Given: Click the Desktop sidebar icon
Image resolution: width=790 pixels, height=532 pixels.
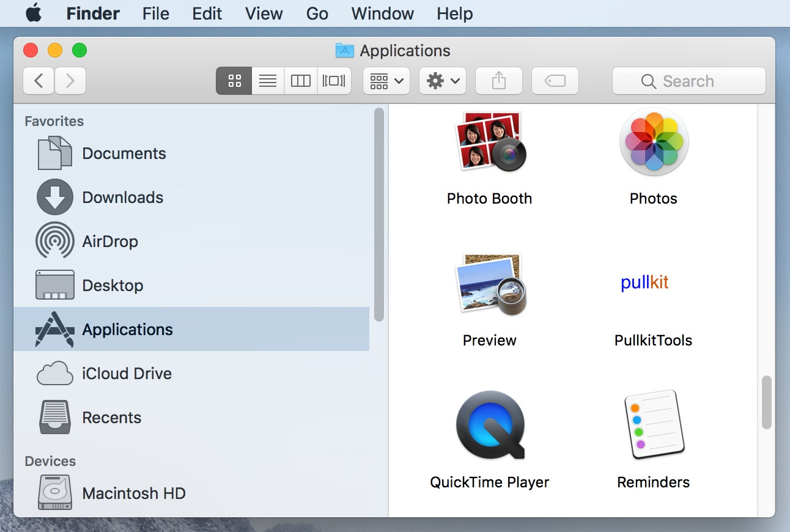Looking at the screenshot, I should pos(55,285).
